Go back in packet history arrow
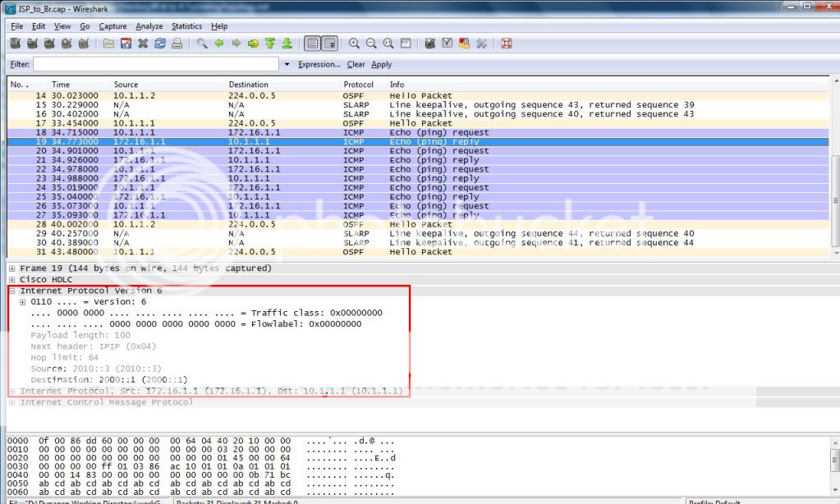The width and height of the screenshot is (840, 504). tap(219, 44)
